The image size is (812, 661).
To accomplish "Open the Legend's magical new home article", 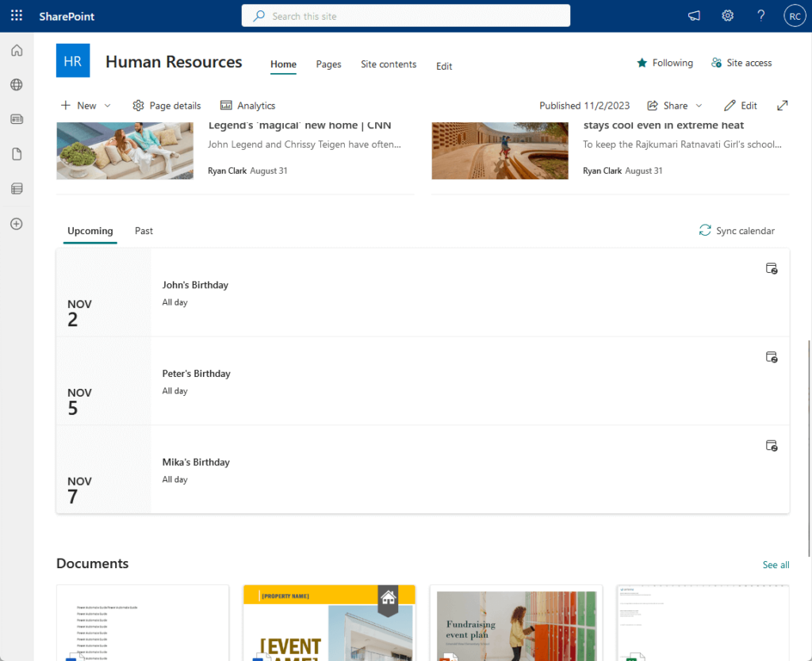I will (300, 125).
